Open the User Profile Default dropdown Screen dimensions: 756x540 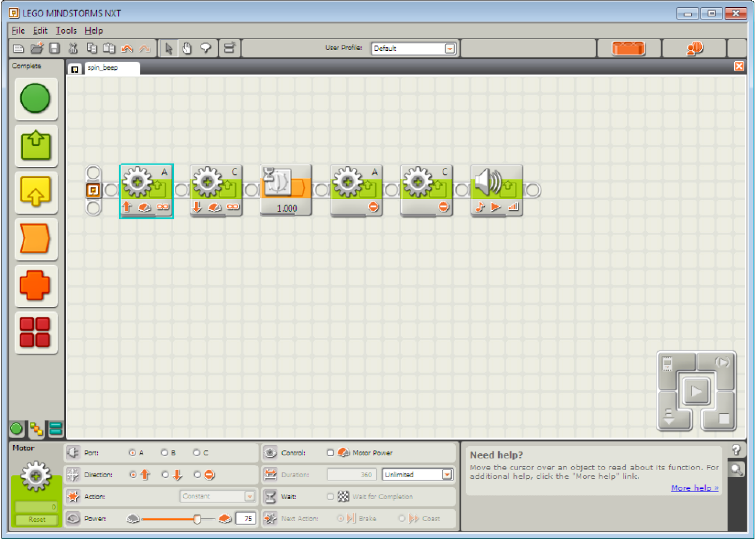414,49
